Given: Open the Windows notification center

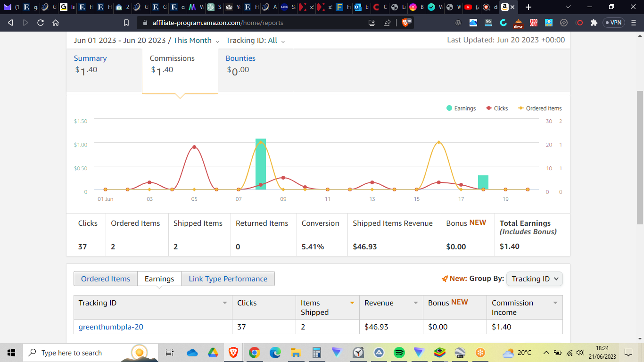Looking at the screenshot, I should pos(628,353).
